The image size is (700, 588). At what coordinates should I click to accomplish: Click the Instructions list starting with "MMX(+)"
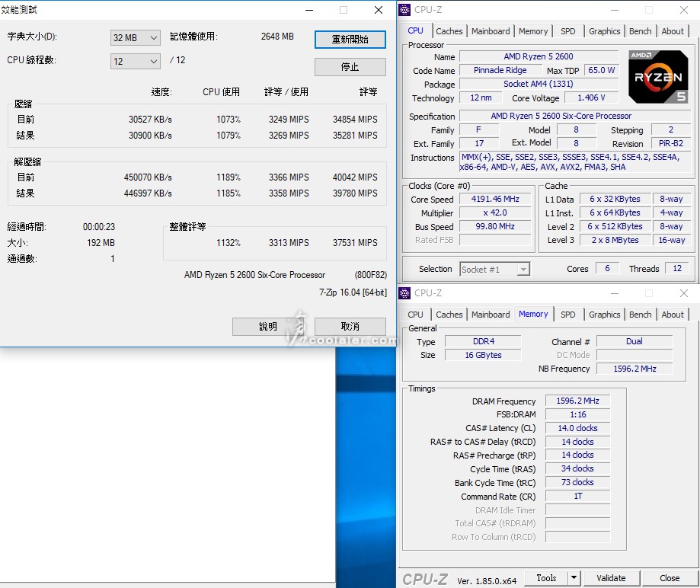point(575,161)
